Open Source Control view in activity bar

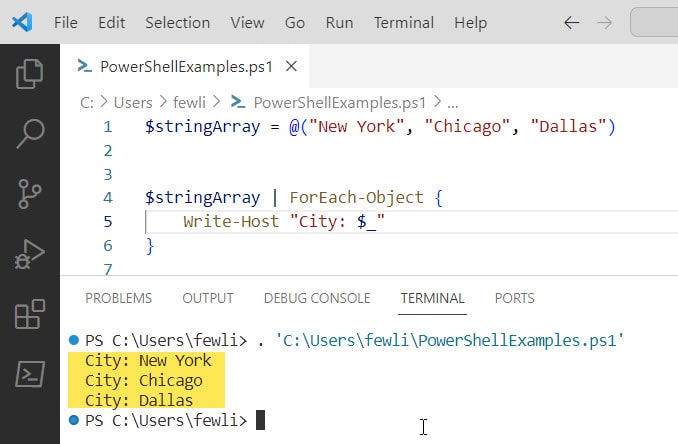click(30, 194)
